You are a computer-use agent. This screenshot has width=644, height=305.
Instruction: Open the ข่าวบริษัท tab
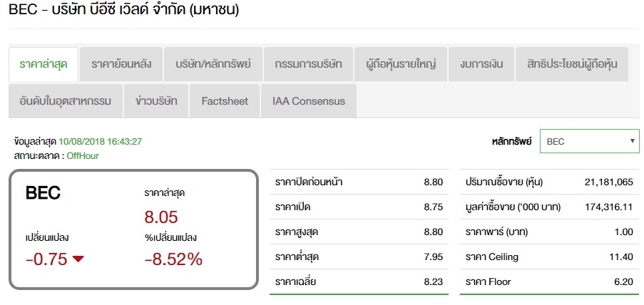(156, 101)
